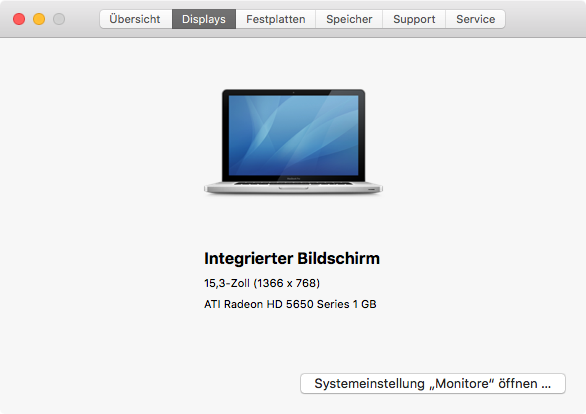Click the greyed-out zoom window button
The image size is (586, 414).
[x=59, y=19]
